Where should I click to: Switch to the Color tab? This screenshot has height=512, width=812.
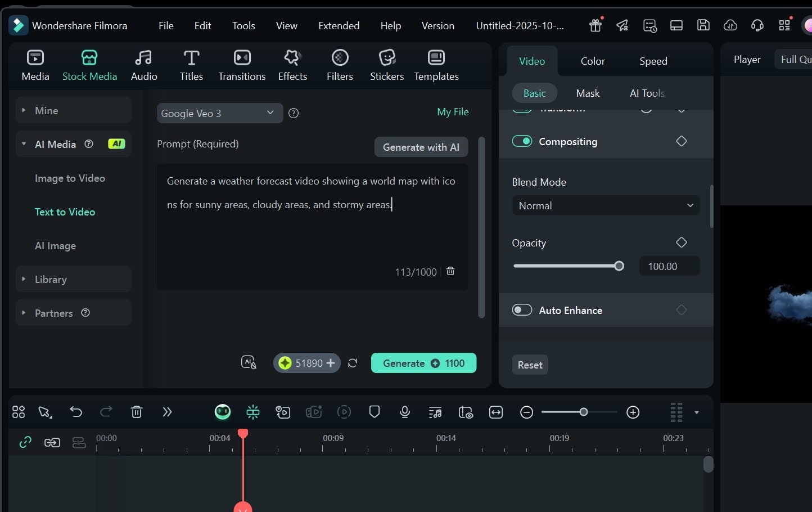[592, 61]
